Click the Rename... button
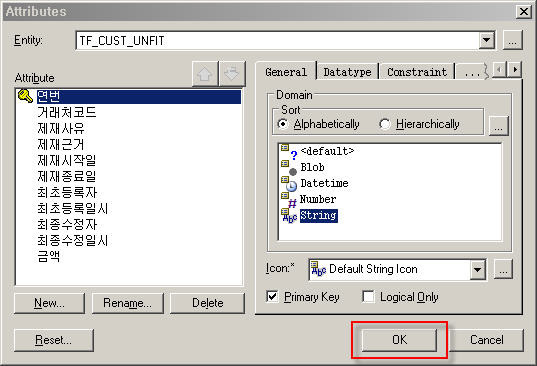 pos(127,303)
